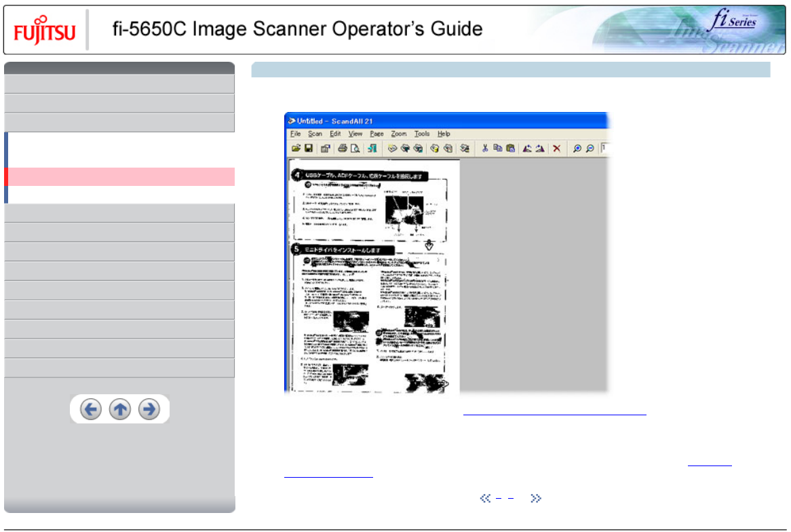Click the second scan icon in the group
Screen dimensions: 791x532
coord(405,149)
